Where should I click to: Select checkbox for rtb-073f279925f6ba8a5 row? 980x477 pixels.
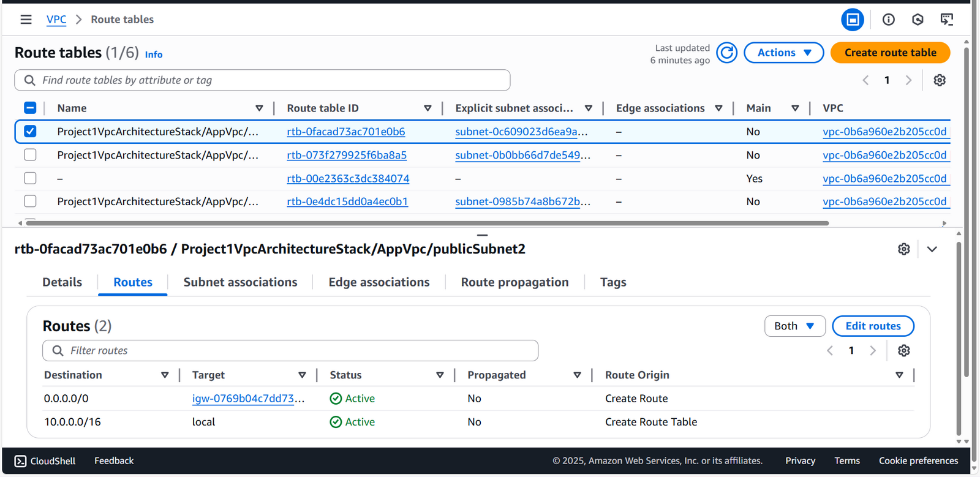tap(30, 155)
